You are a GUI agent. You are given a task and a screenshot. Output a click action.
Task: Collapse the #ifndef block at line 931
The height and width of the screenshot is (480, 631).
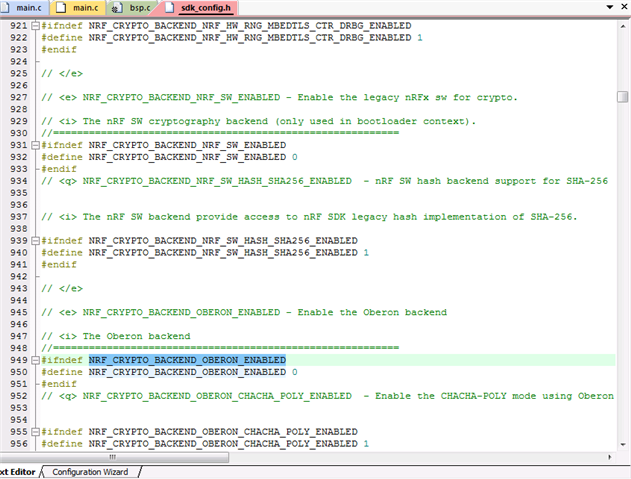point(35,145)
